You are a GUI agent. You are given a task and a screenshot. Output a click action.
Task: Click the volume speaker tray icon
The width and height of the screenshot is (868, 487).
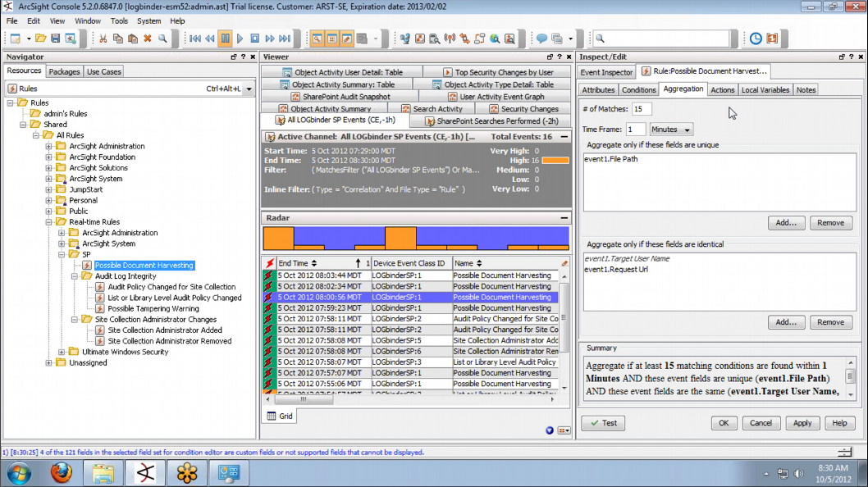pos(799,474)
